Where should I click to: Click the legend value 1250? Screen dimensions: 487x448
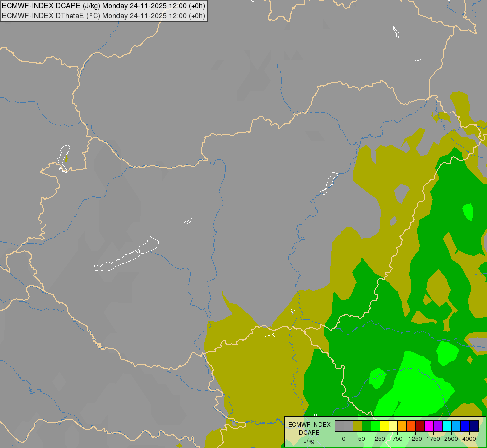pos(415,439)
